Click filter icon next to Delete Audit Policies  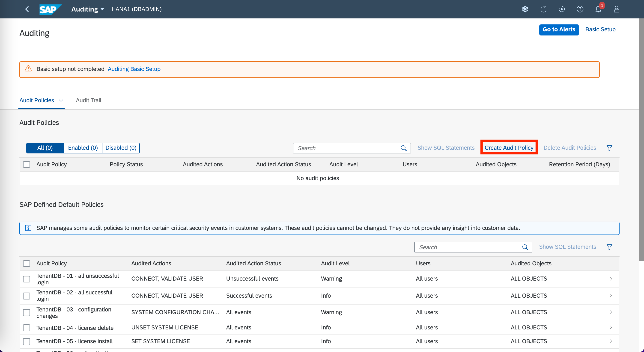pos(609,148)
